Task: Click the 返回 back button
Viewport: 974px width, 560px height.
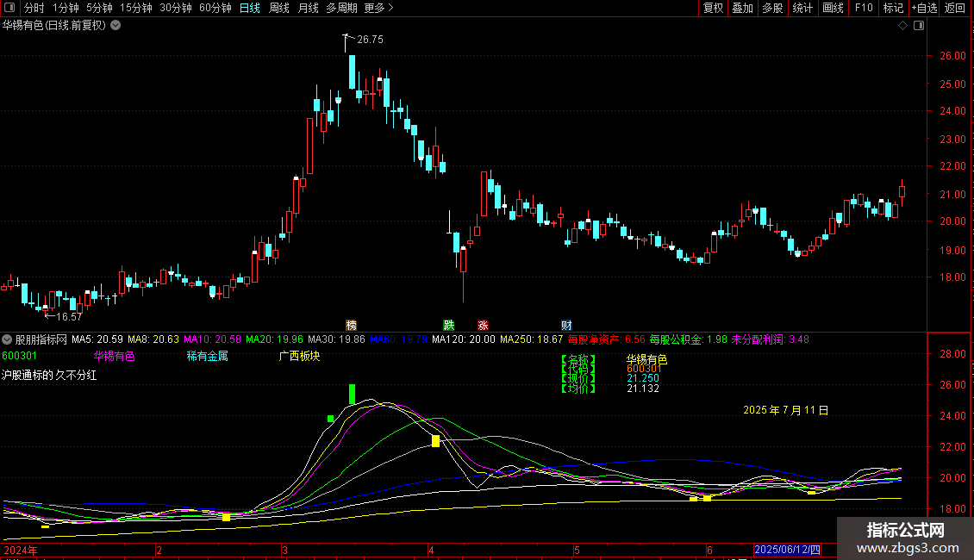Action: (955, 8)
